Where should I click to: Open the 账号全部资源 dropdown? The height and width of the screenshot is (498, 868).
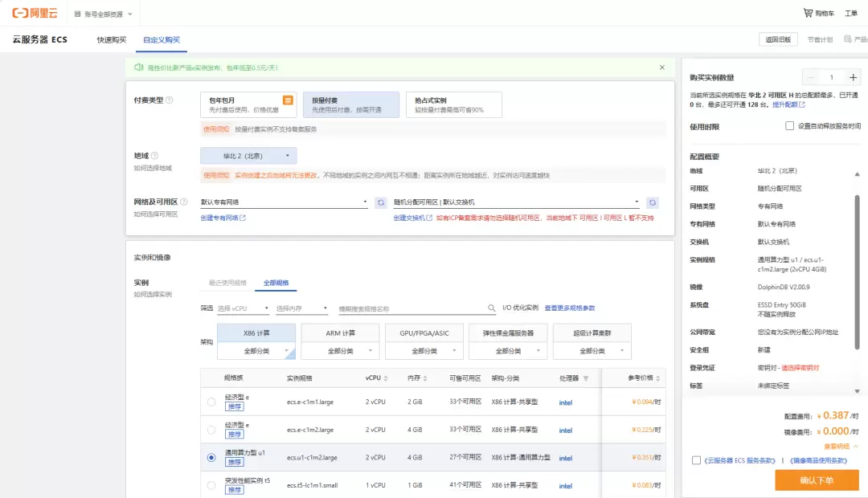103,14
